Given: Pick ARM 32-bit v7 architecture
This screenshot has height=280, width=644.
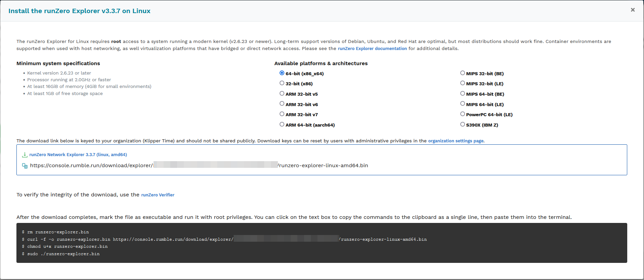Looking at the screenshot, I should pyautogui.click(x=282, y=114).
